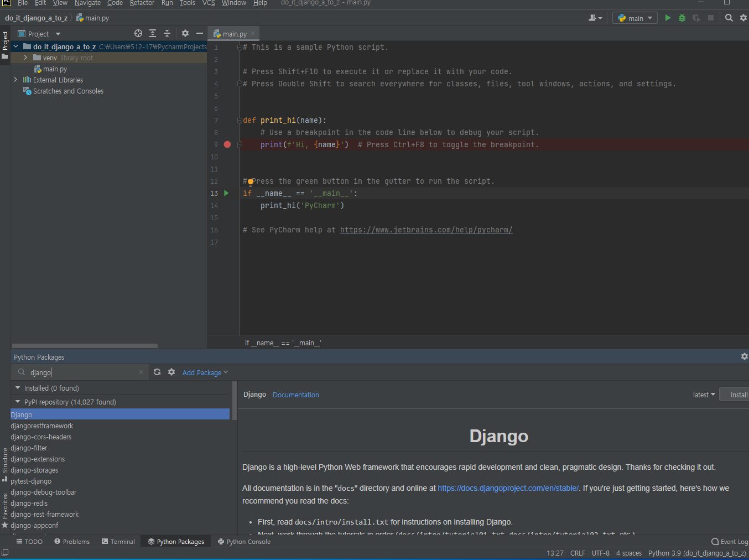Screen dimensions: 749x560
Task: Hide the Project panel with minus icon
Action: (x=200, y=34)
